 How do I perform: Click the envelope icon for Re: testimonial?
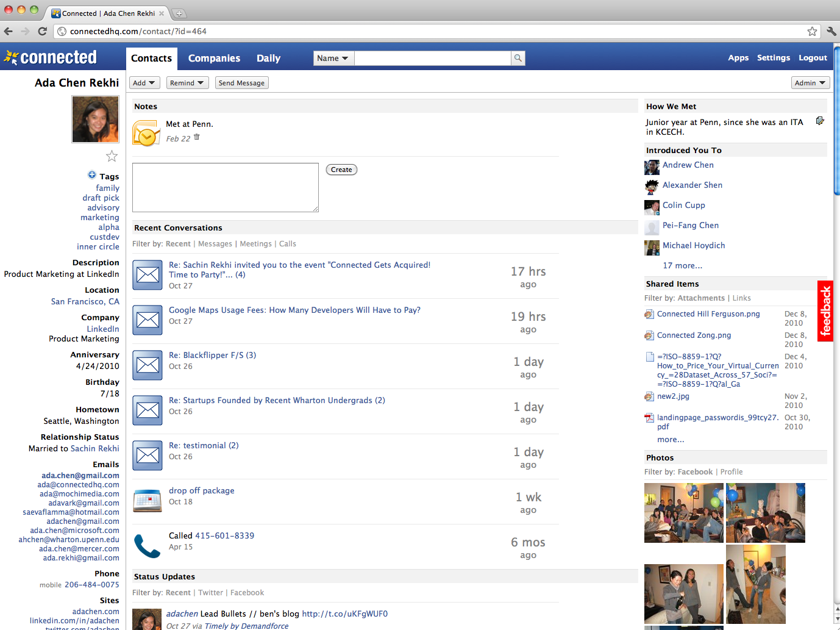point(148,456)
